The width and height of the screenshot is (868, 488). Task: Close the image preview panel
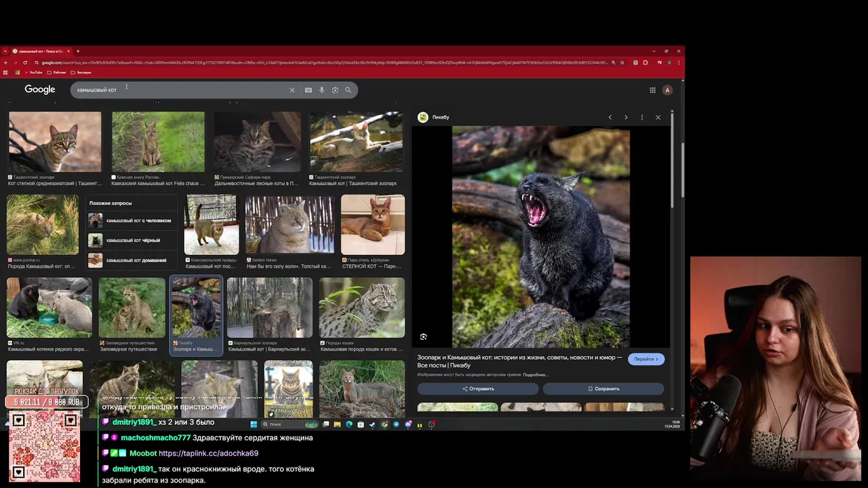click(658, 117)
